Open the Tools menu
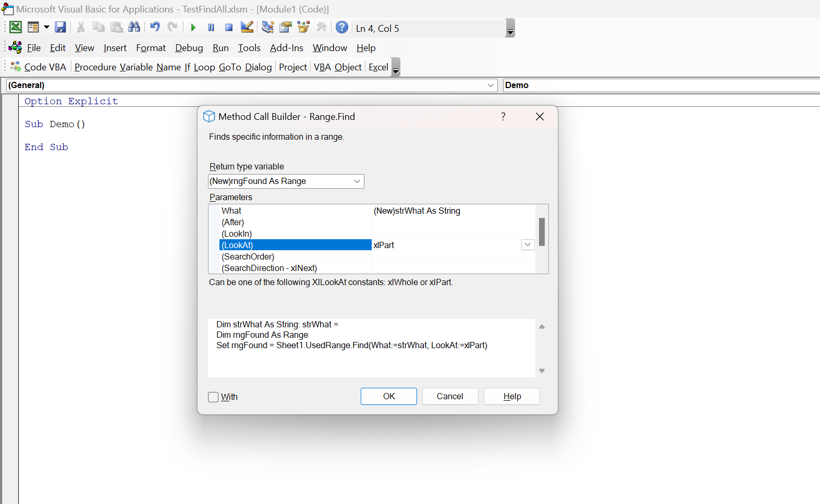 click(249, 48)
